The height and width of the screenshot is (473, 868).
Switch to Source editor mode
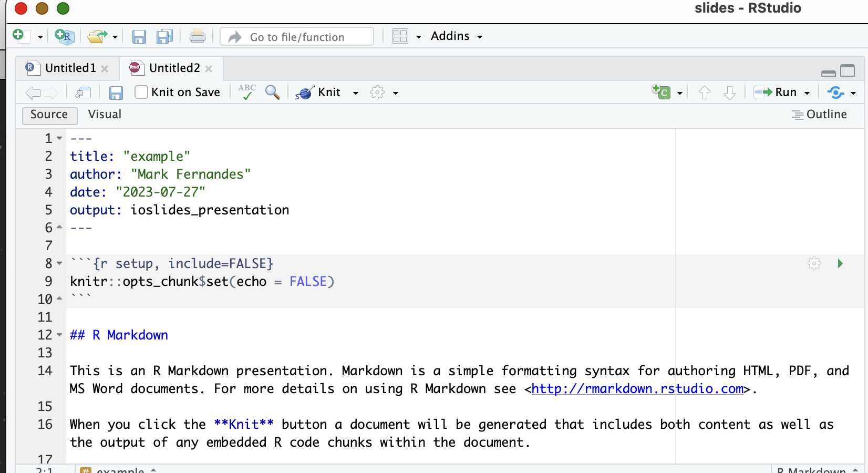pyautogui.click(x=49, y=115)
